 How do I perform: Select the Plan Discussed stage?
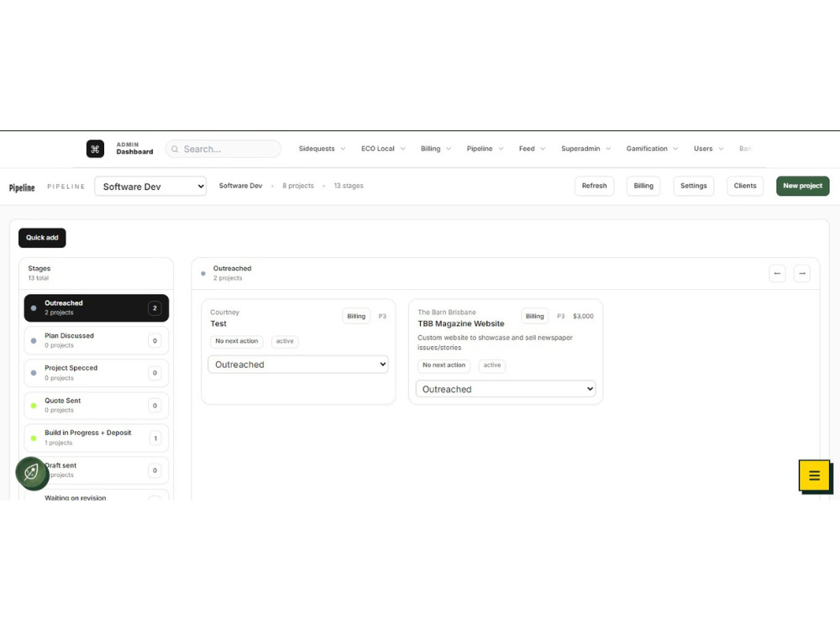97,341
